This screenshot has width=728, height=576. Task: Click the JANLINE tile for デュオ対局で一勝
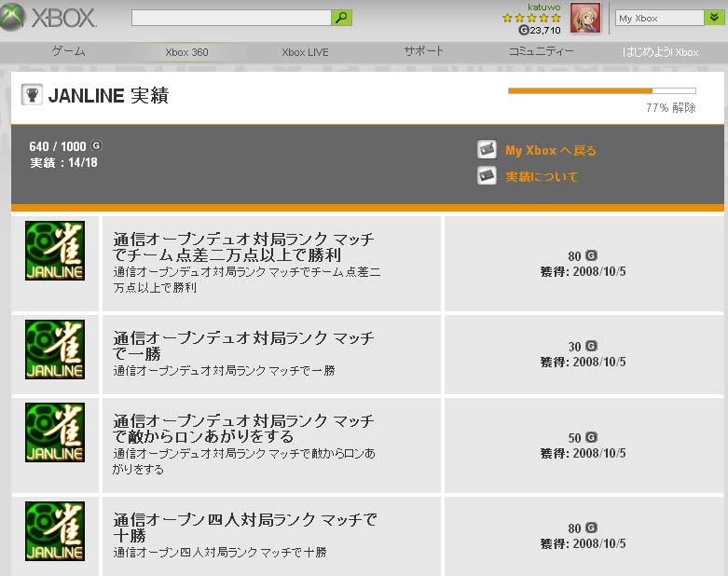point(55,350)
